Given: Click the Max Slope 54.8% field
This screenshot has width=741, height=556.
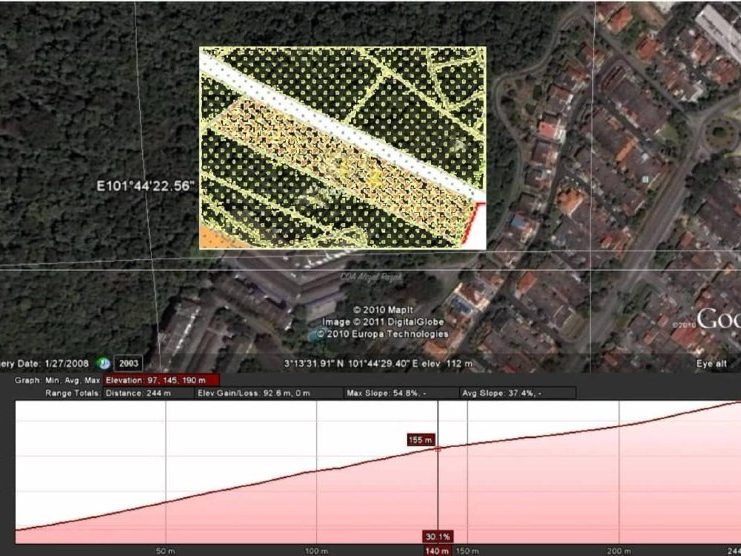Looking at the screenshot, I should 401,393.
